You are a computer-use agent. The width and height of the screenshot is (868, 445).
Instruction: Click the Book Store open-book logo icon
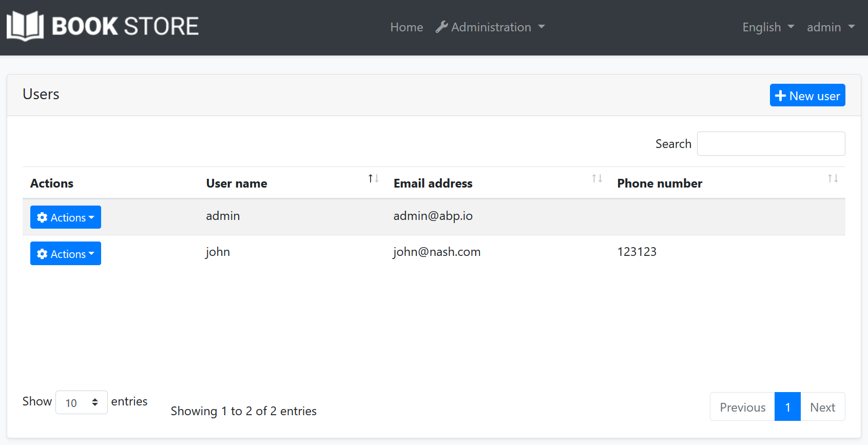click(25, 26)
